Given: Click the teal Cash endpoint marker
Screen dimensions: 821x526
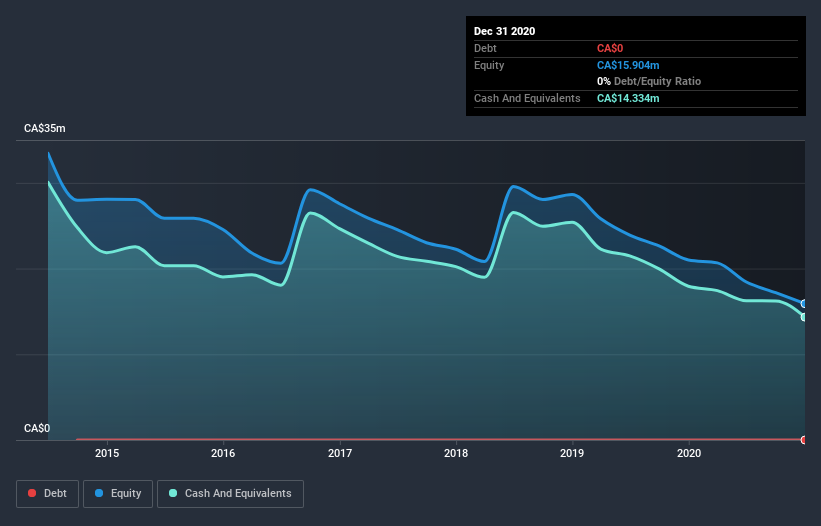Looking at the screenshot, I should tap(804, 317).
